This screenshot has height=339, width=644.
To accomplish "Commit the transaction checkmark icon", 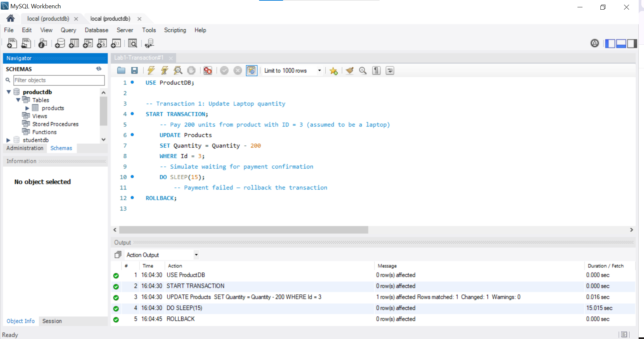I will [224, 70].
